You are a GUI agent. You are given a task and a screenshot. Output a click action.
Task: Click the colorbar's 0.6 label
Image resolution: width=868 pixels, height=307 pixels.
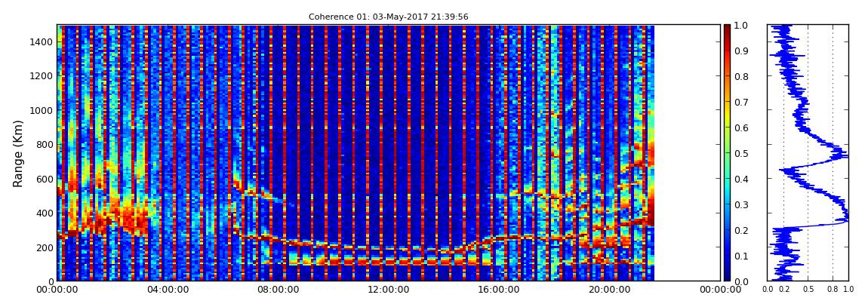pyautogui.click(x=743, y=127)
